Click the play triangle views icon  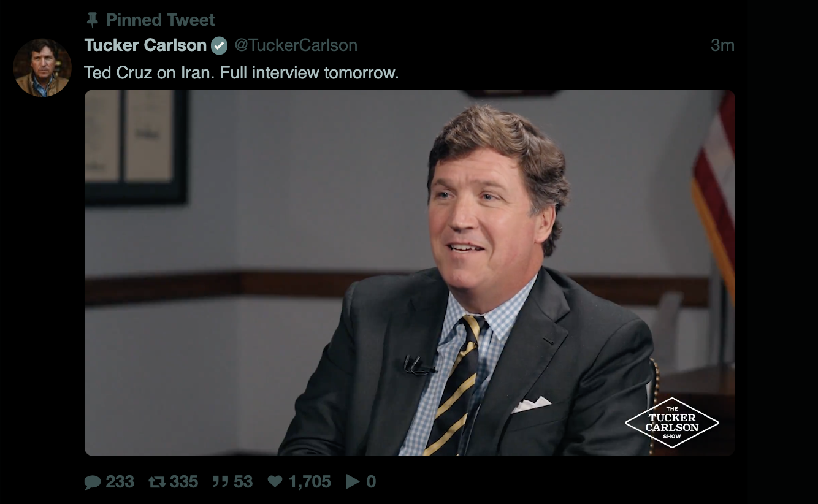point(353,482)
